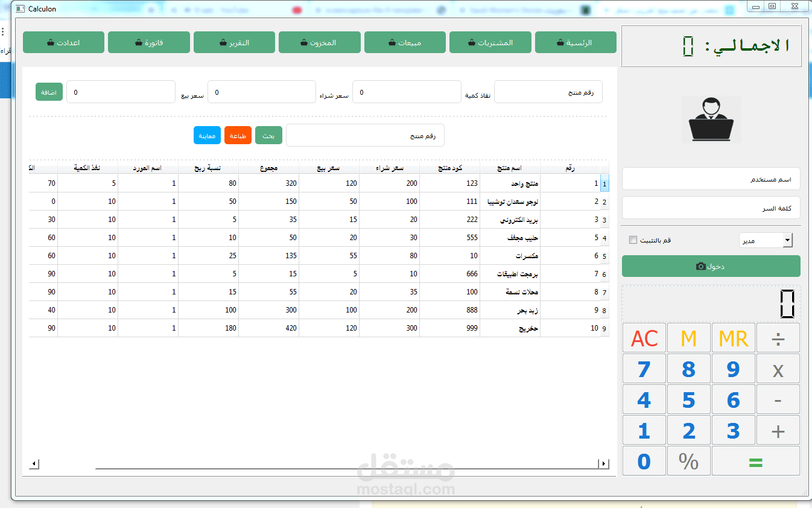
Task: Select the بريد الكتروني product cell
Action: point(510,220)
